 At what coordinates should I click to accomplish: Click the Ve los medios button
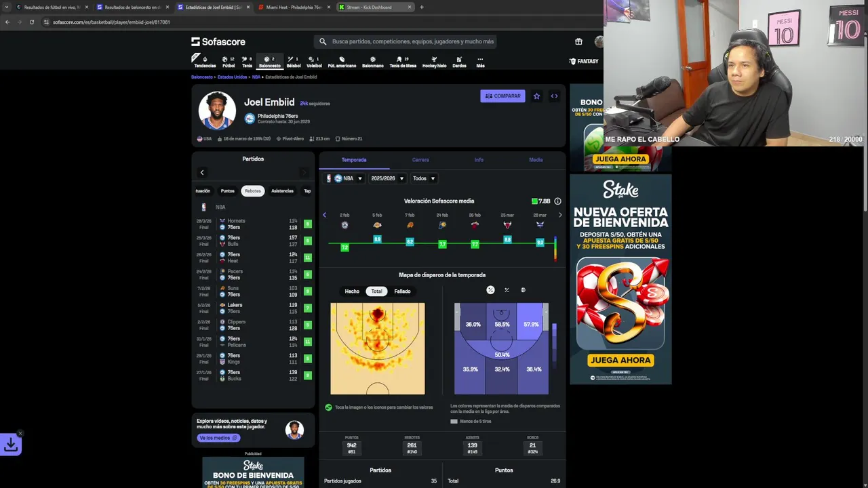pos(218,438)
